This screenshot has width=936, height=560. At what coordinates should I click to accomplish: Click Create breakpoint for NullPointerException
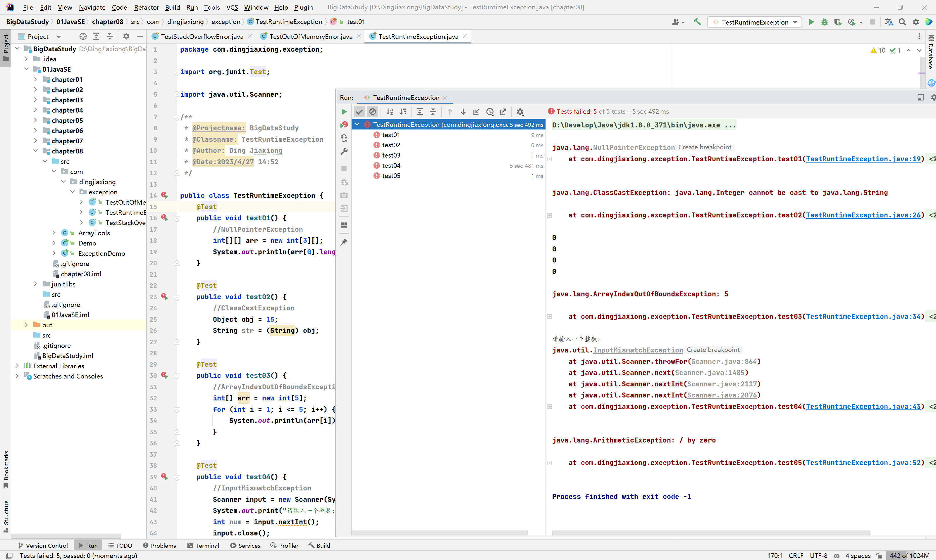coord(705,147)
